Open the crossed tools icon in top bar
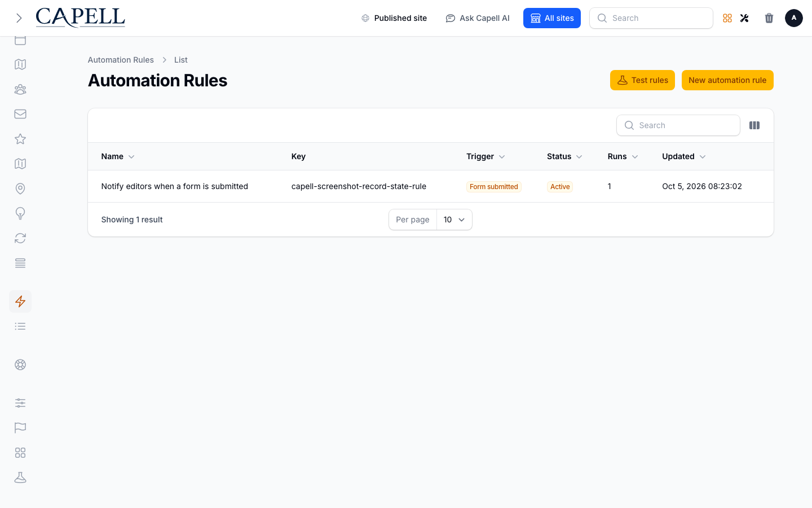The image size is (812, 508). (x=744, y=18)
